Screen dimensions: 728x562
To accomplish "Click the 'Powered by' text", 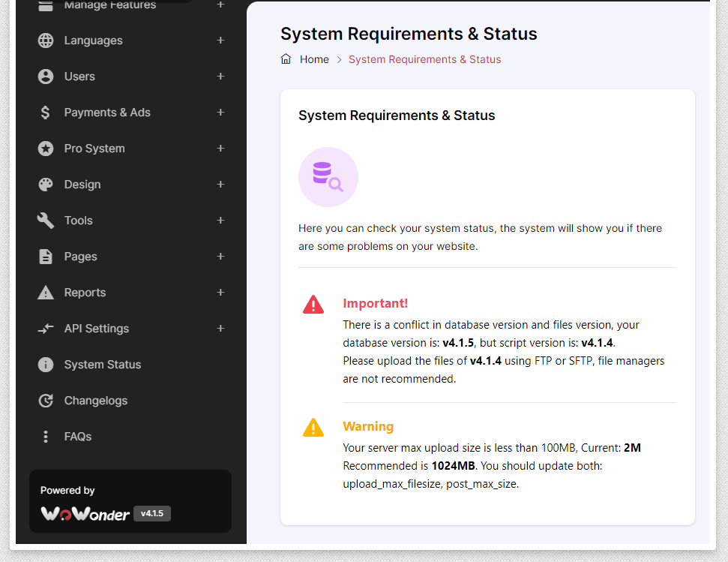I will (67, 491).
